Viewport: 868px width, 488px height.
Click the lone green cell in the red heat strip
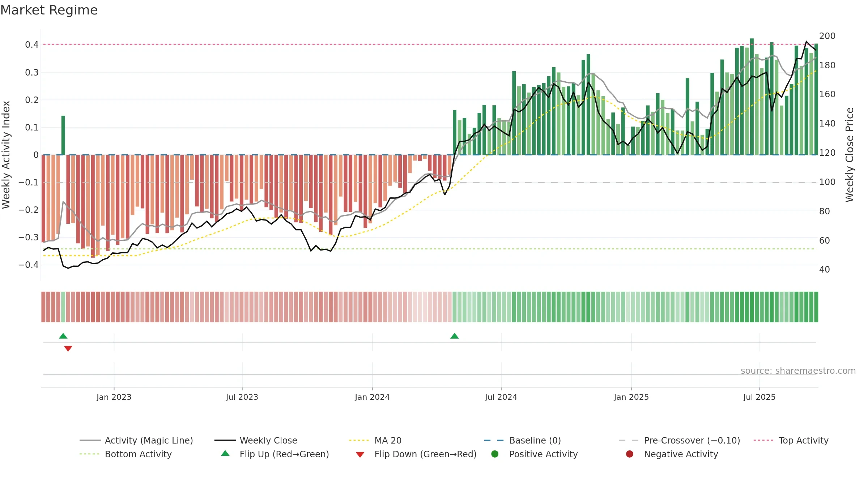(x=63, y=307)
